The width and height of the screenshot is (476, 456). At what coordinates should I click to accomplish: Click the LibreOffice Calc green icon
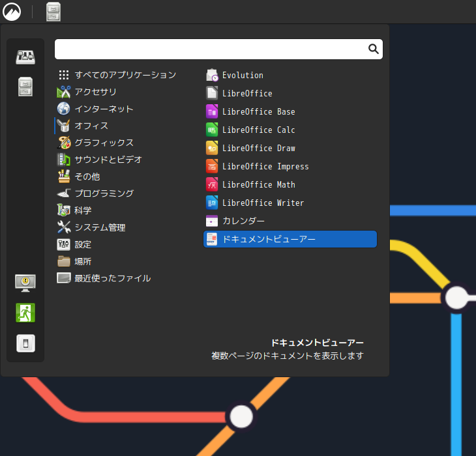tap(212, 130)
